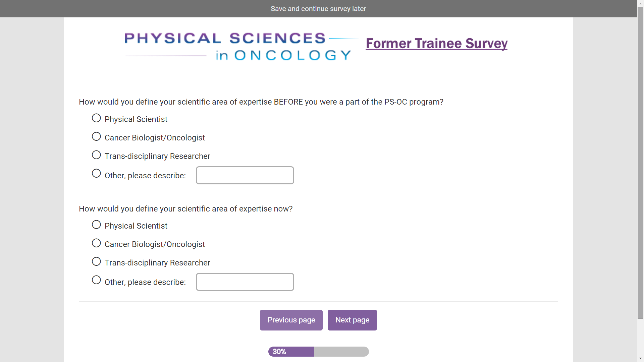Choose Cancer Biologist/Oncologist for BEFORE question
The width and height of the screenshot is (644, 362).
[x=96, y=137]
